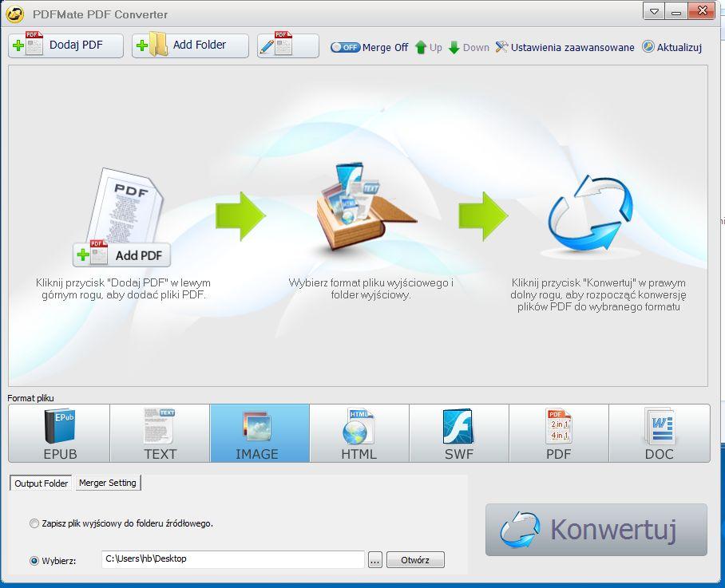Open the title bar dropdown menu arrow
The width and height of the screenshot is (725, 588).
pyautogui.click(x=654, y=11)
